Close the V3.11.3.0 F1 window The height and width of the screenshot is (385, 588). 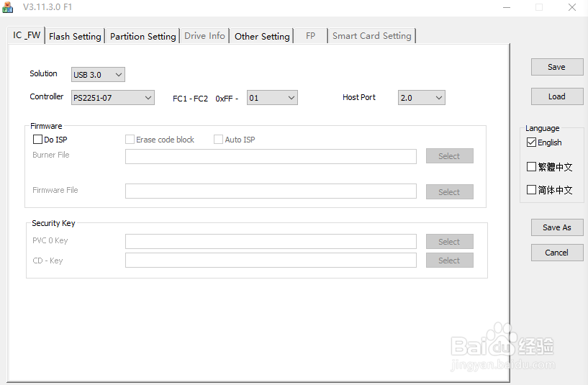coord(572,7)
